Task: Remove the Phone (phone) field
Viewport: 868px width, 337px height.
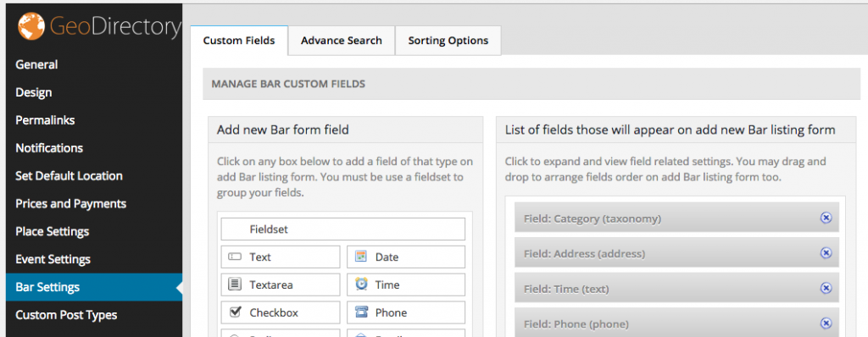Action: (826, 323)
